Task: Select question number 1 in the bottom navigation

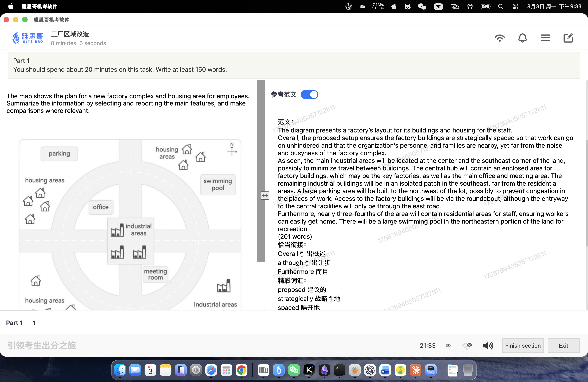Action: (x=34, y=322)
